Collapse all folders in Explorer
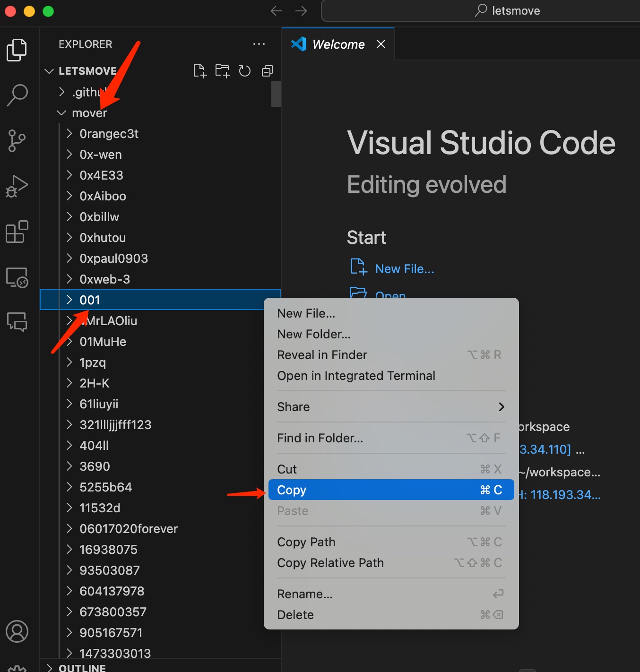The height and width of the screenshot is (672, 640). coord(268,71)
